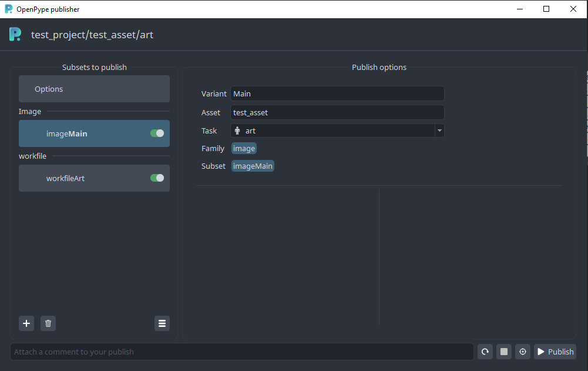The width and height of the screenshot is (588, 371).
Task: Toggle workfileArt subset off
Action: pos(157,178)
